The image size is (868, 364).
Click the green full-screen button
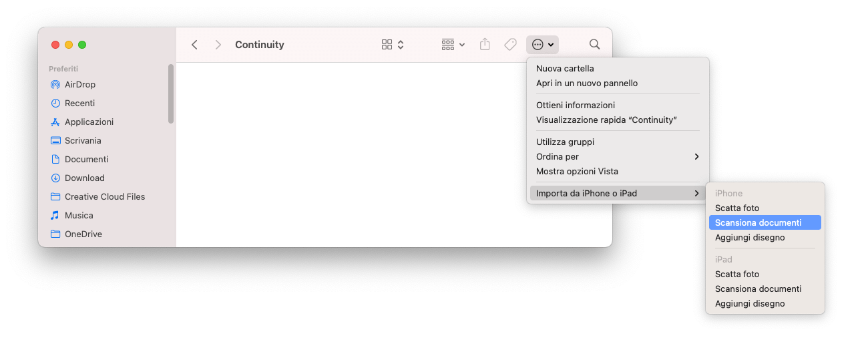(x=82, y=45)
